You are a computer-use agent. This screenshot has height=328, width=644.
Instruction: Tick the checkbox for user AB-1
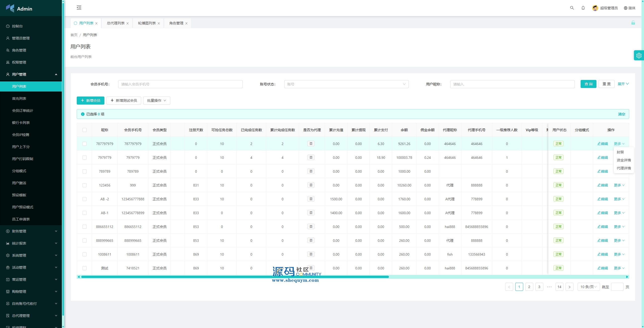coord(85,213)
